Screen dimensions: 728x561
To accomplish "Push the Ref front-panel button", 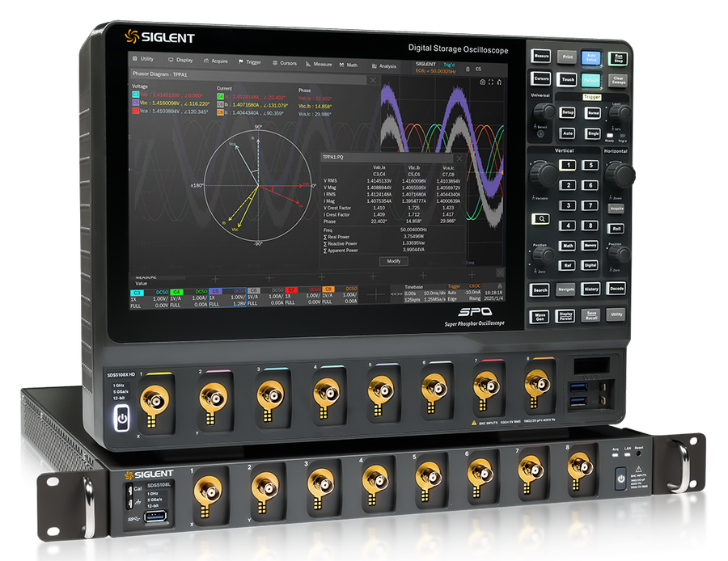I will [x=569, y=265].
